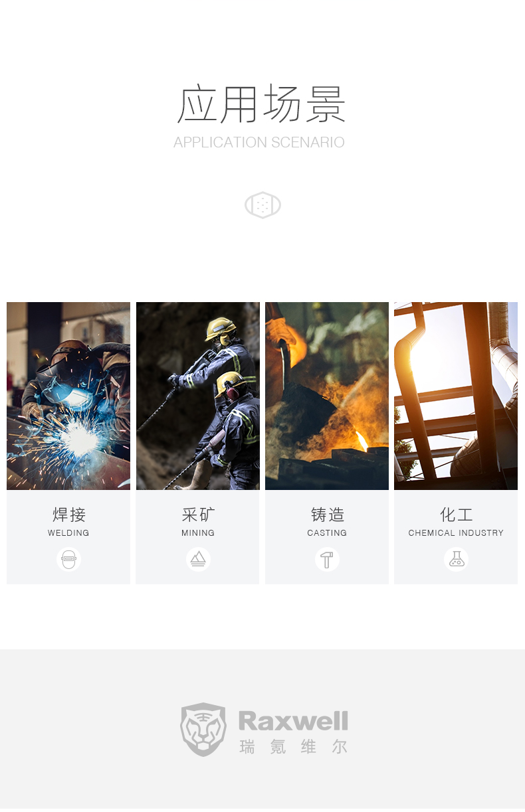Open the miners with drills photo
The height and width of the screenshot is (812, 525).
198,396
